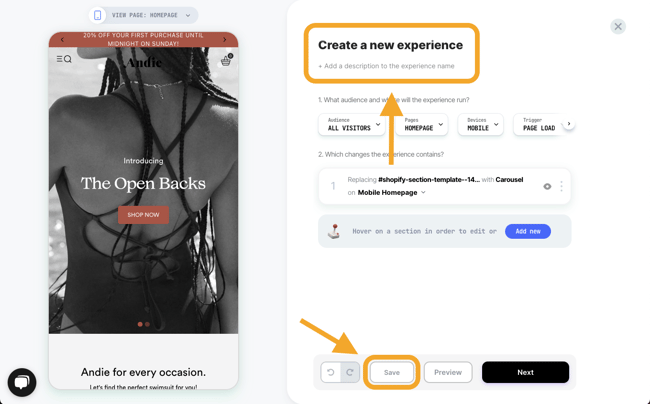The height and width of the screenshot is (404, 650).
Task: Click the blue Add new button
Action: click(x=528, y=231)
